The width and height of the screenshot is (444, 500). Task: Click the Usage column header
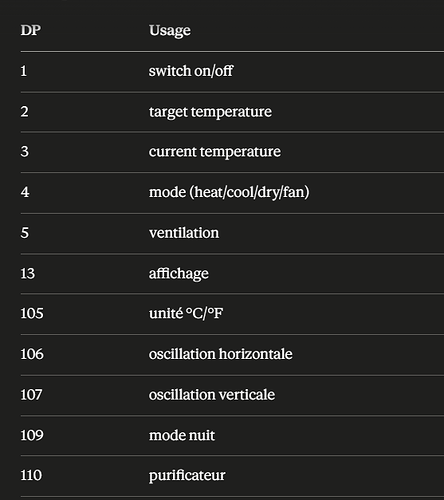tap(170, 31)
